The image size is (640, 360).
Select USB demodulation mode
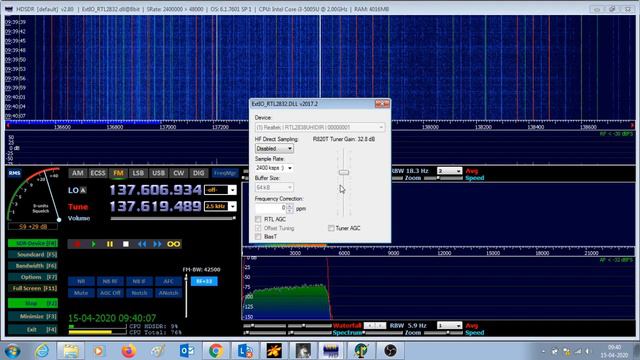pos(158,173)
